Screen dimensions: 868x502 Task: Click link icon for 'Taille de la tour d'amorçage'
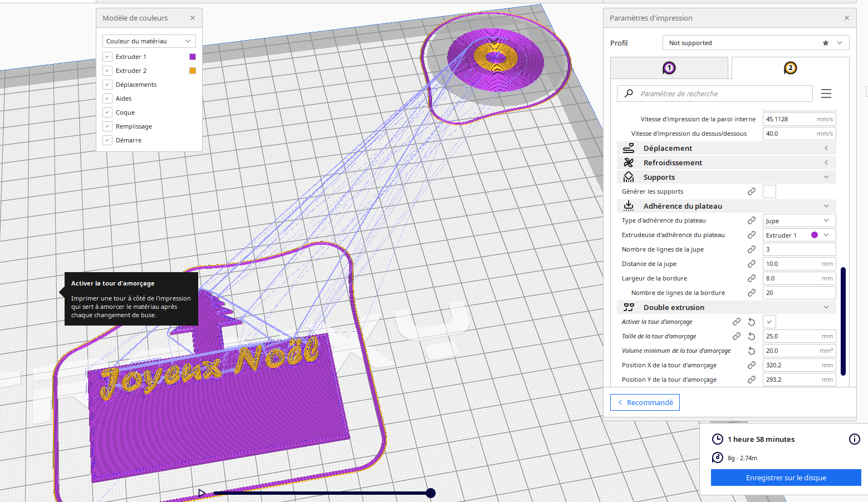click(x=737, y=336)
